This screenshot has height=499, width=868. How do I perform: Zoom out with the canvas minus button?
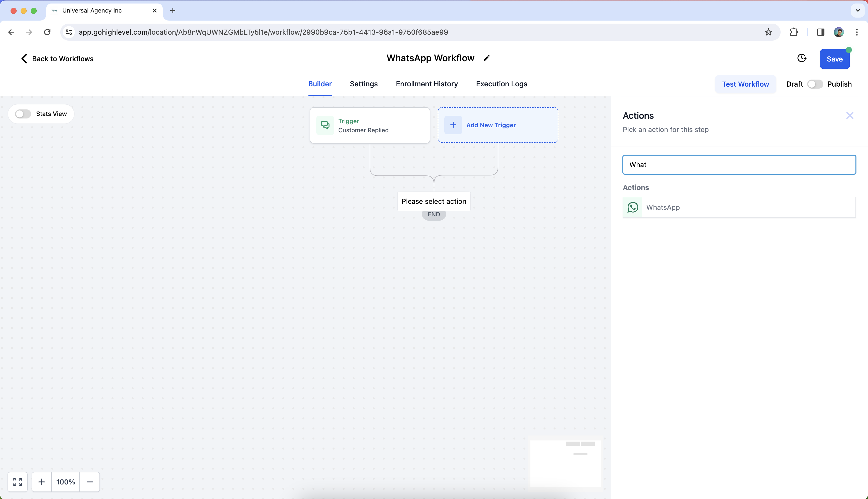[x=90, y=482]
